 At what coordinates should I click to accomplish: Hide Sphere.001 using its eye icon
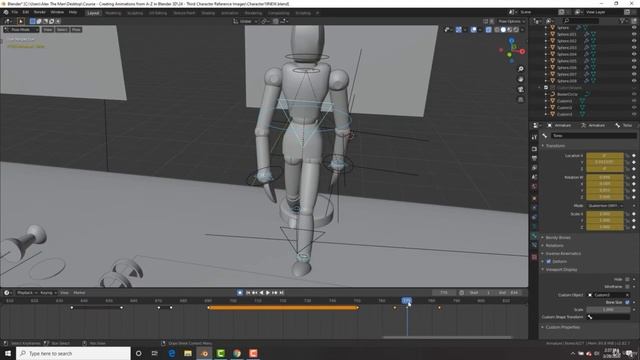tap(634, 34)
